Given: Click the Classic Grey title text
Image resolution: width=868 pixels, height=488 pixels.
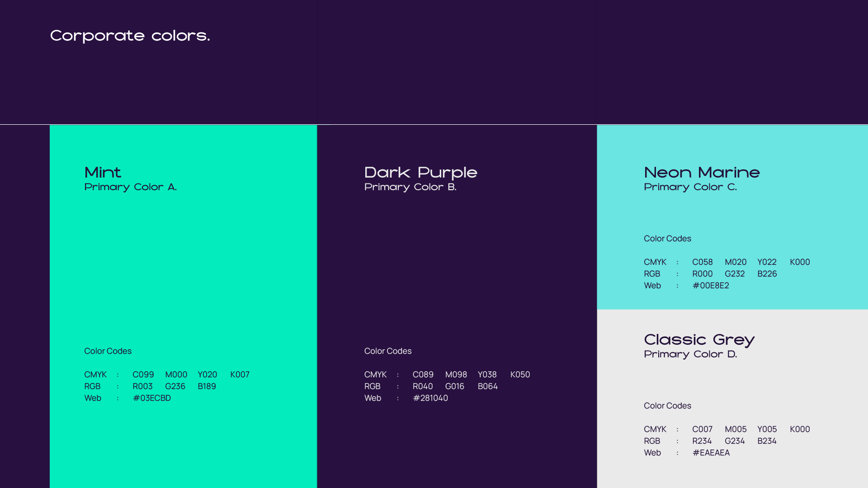Looking at the screenshot, I should pos(699,339).
